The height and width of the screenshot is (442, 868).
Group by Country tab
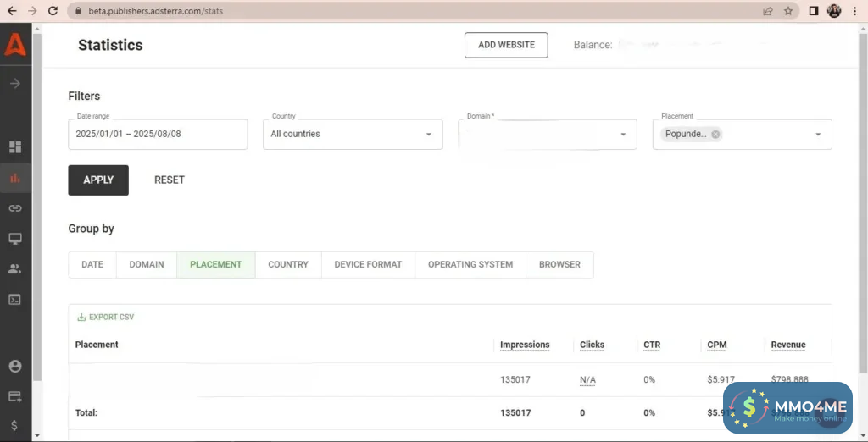pyautogui.click(x=288, y=264)
